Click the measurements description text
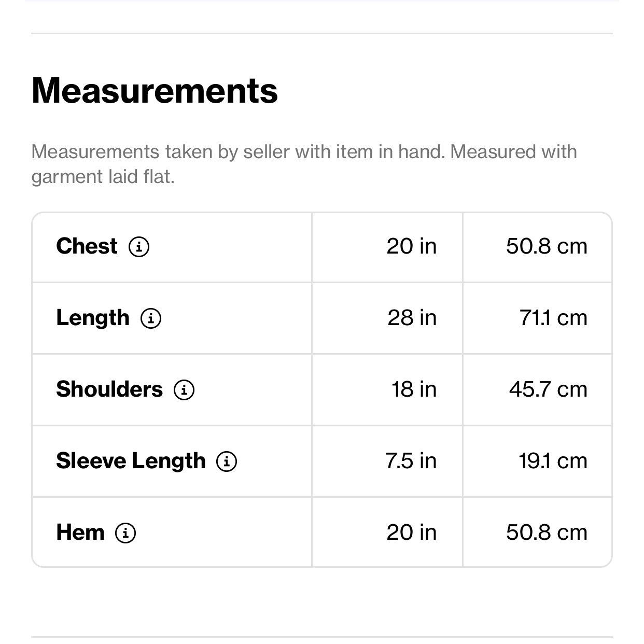The image size is (644, 644). click(304, 164)
